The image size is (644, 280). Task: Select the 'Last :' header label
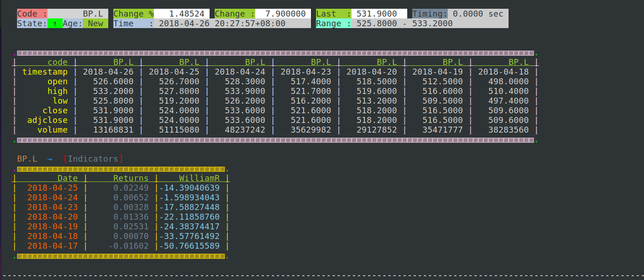click(x=334, y=14)
